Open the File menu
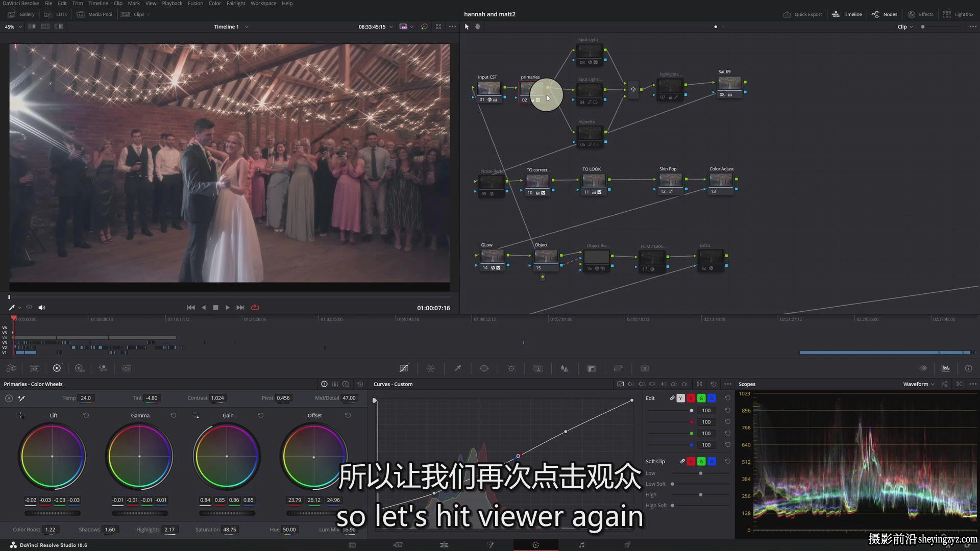The image size is (980, 551). pyautogui.click(x=48, y=4)
